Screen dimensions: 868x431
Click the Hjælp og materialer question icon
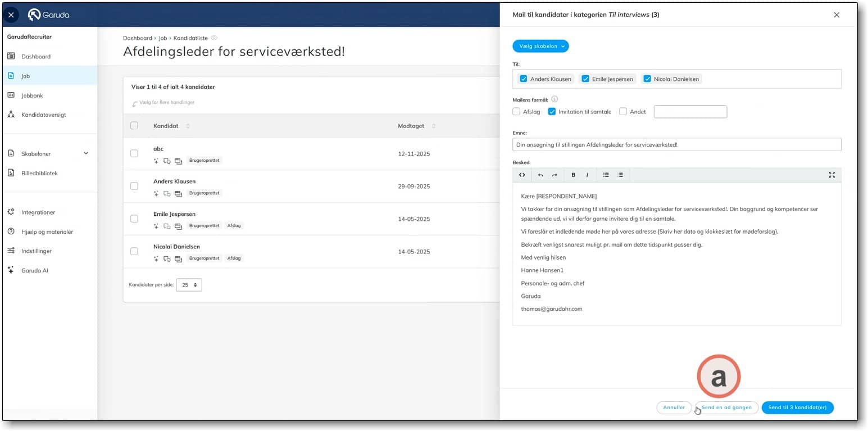[11, 232]
